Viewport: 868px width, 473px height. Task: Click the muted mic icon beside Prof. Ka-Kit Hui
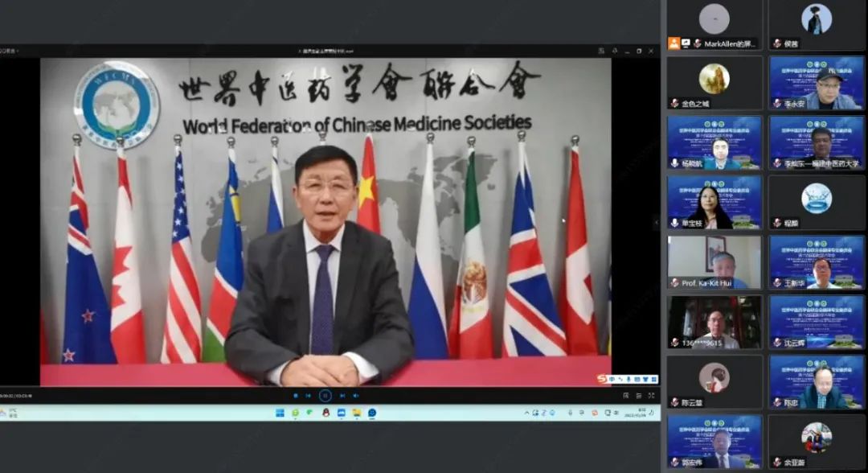click(675, 282)
